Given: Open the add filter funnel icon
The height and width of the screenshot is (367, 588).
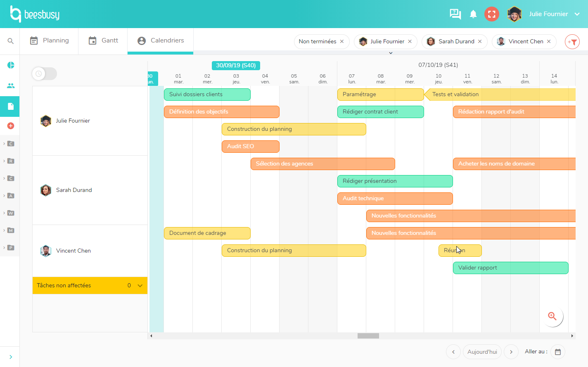Looking at the screenshot, I should [572, 42].
